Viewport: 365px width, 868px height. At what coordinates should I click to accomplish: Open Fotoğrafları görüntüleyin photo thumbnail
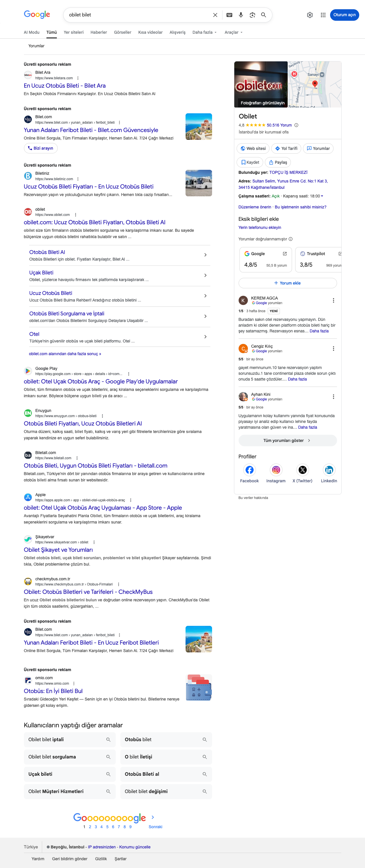(x=261, y=84)
